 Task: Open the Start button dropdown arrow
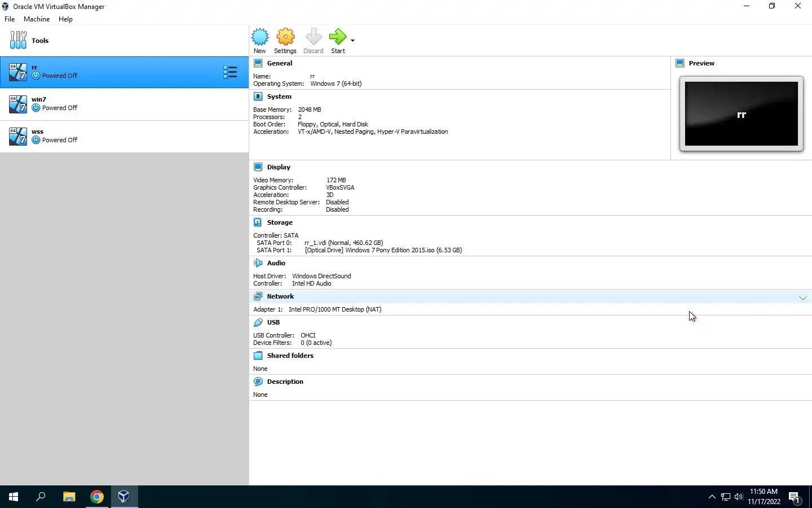point(352,41)
